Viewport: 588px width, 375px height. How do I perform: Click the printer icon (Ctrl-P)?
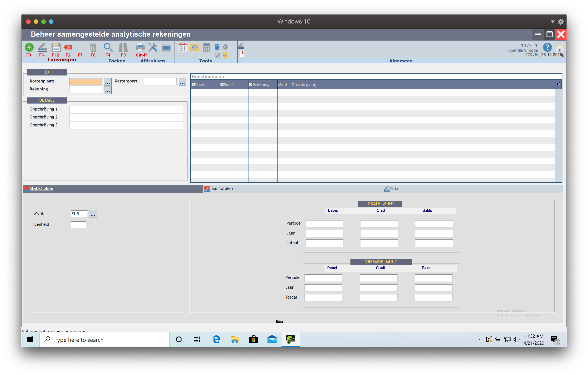point(140,47)
